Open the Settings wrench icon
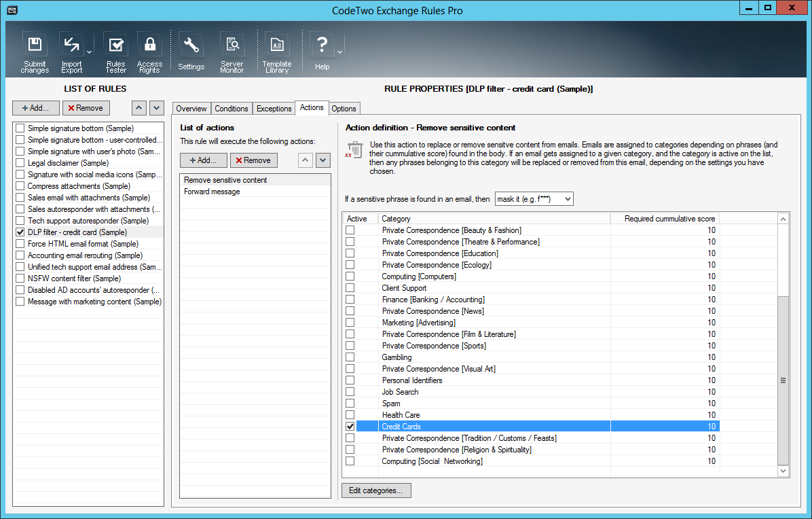Viewport: 812px width, 519px height. (191, 52)
